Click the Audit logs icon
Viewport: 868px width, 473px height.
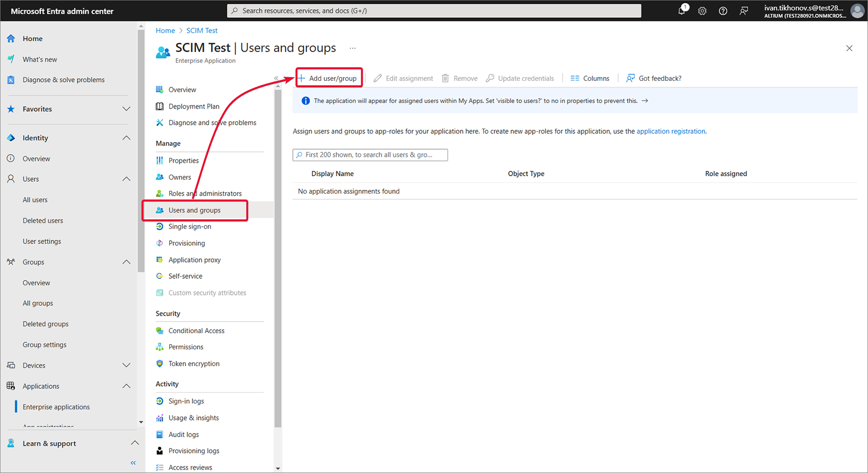[159, 434]
